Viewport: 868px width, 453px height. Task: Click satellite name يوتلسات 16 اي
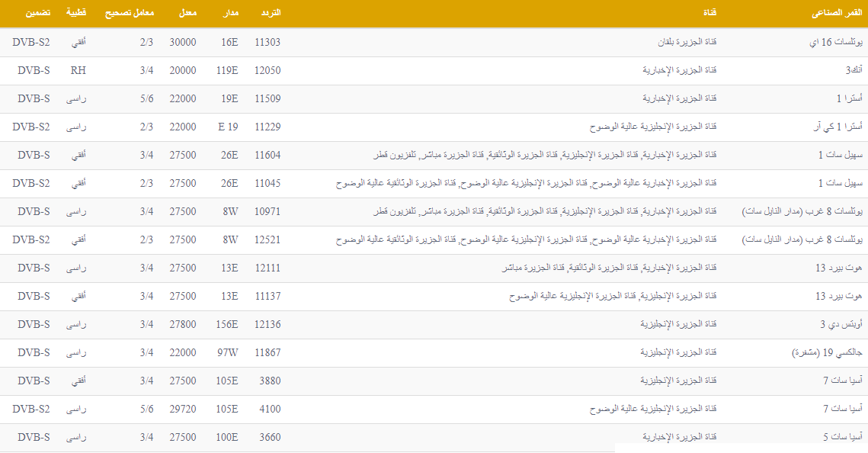(835, 42)
